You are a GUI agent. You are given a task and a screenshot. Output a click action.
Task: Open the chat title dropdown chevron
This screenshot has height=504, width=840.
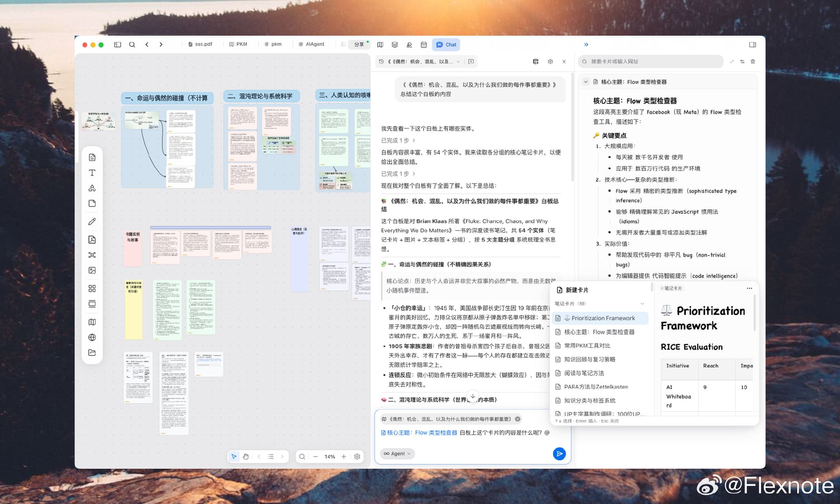point(458,62)
